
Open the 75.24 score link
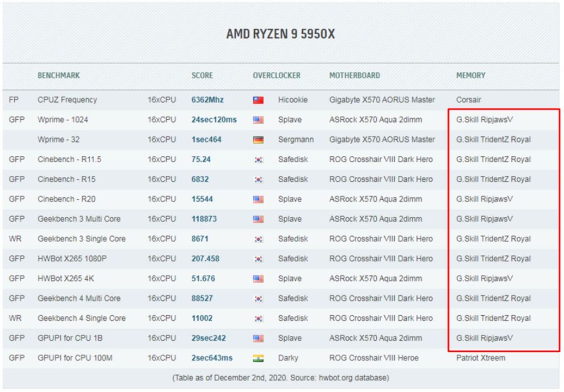coord(201,160)
